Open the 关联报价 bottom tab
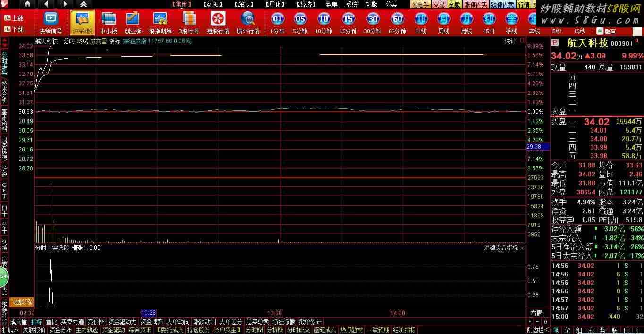The height and width of the screenshot is (334, 644). click(34, 330)
